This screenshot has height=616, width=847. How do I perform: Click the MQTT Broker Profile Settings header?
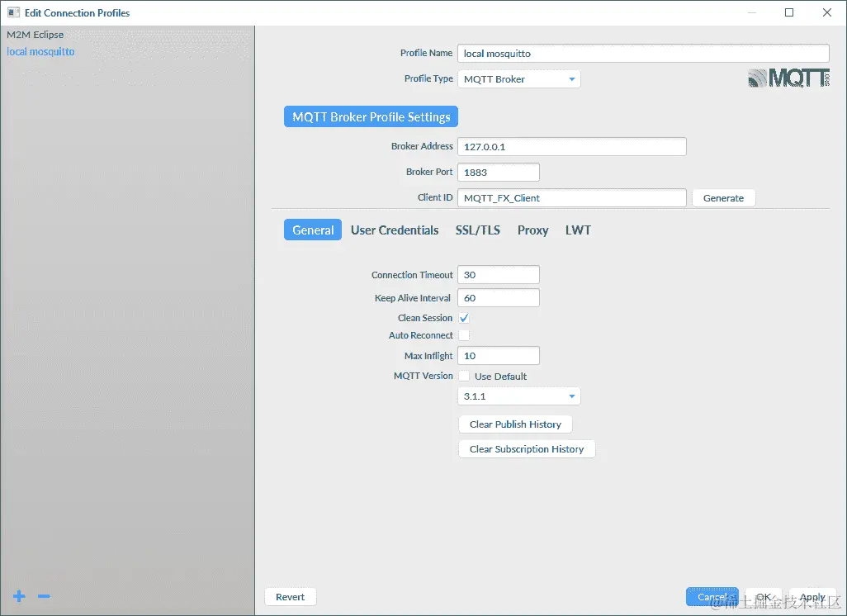pyautogui.click(x=371, y=116)
